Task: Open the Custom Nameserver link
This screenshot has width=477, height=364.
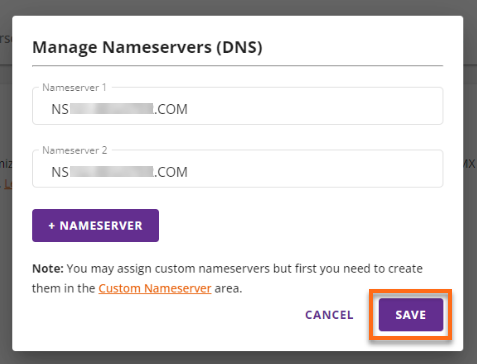Action: click(155, 288)
